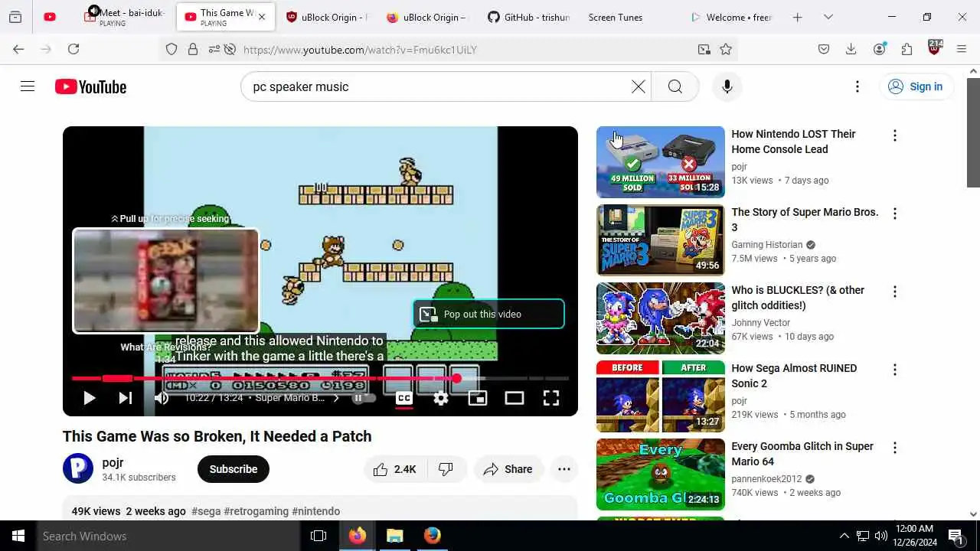Mute the video player volume
The width and height of the screenshot is (980, 551).
[x=162, y=398]
